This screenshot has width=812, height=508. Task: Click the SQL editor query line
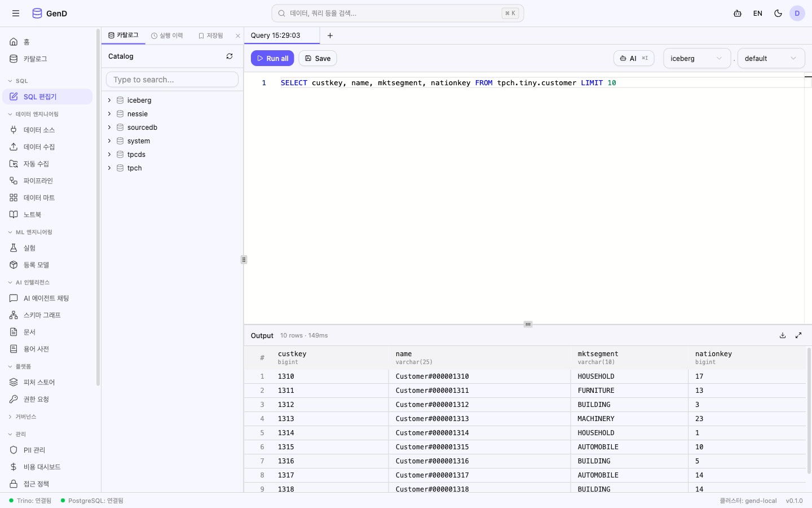click(x=448, y=83)
